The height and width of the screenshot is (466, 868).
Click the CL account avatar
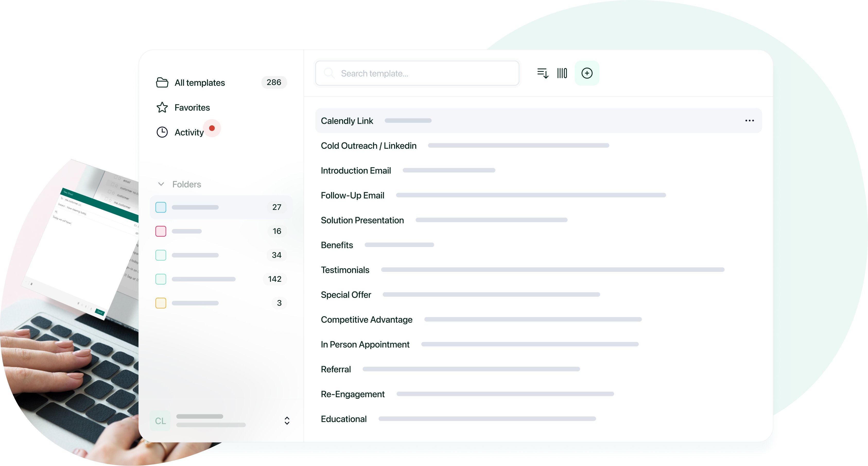point(160,420)
